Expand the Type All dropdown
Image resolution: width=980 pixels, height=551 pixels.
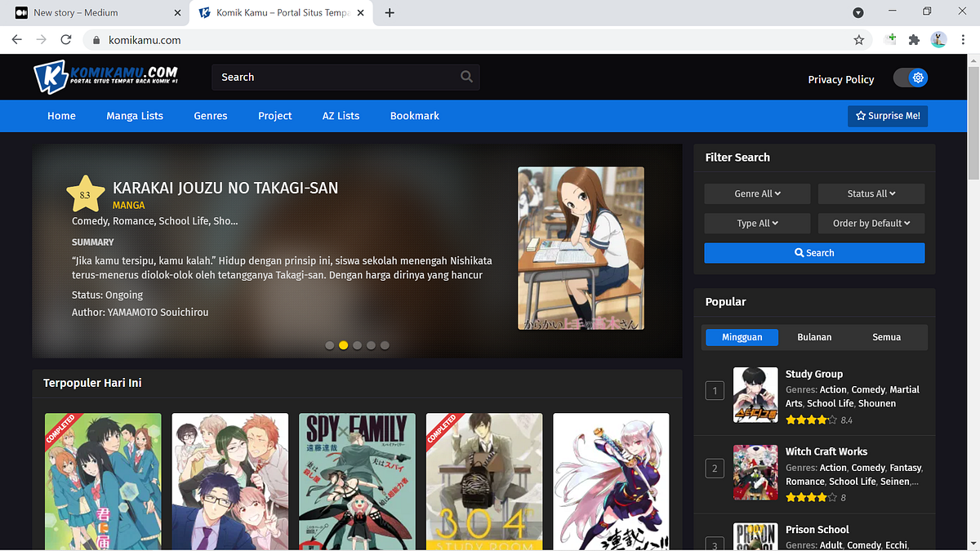point(757,223)
